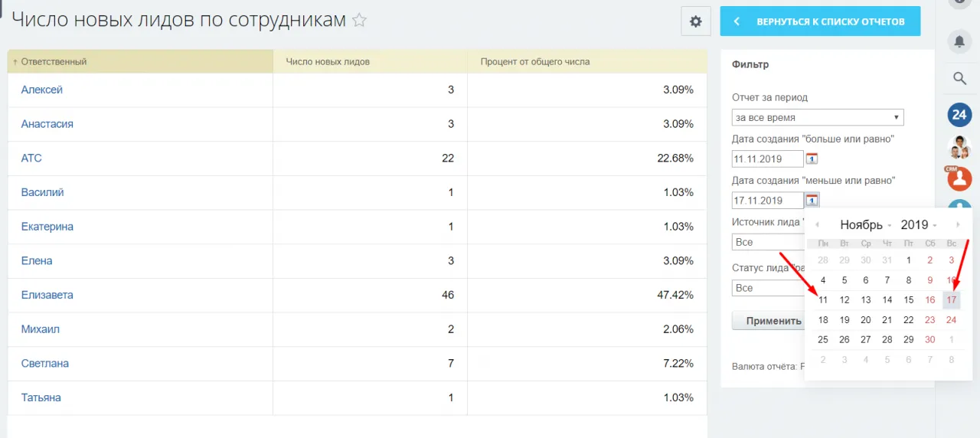Screen dimensions: 980x438
Task: Select day 11 in the calendar
Action: point(823,300)
